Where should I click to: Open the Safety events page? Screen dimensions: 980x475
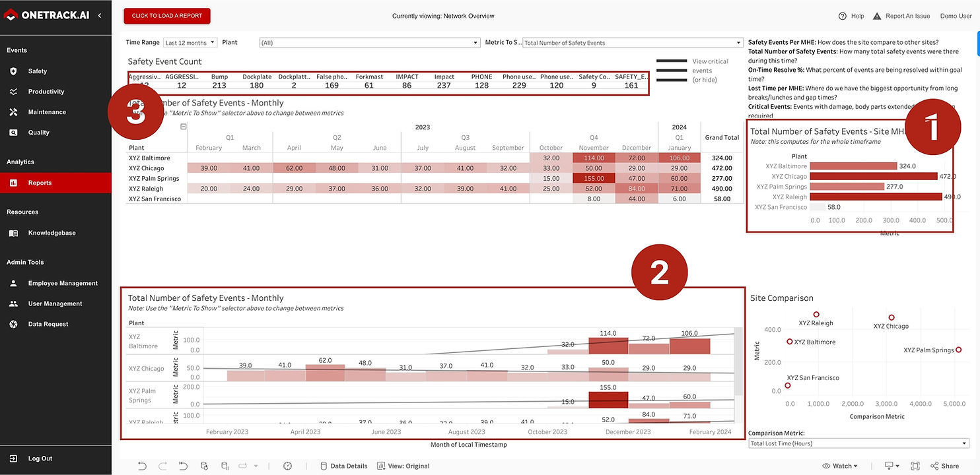(37, 71)
